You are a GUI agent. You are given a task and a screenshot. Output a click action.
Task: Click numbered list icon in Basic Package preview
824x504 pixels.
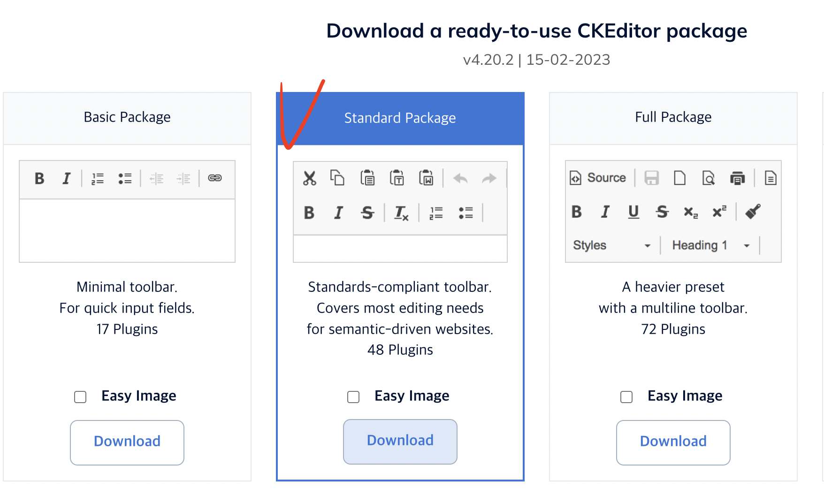[x=98, y=178]
